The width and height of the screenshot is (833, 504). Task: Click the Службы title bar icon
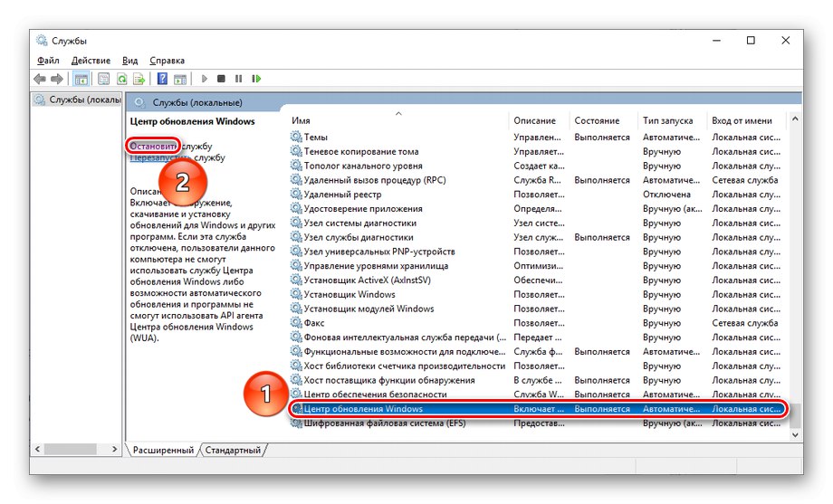42,41
